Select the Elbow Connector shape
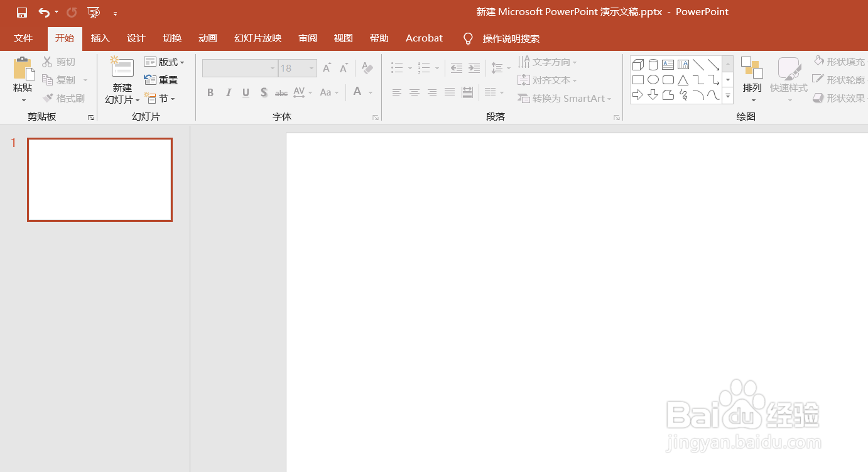868x472 pixels. point(698,80)
